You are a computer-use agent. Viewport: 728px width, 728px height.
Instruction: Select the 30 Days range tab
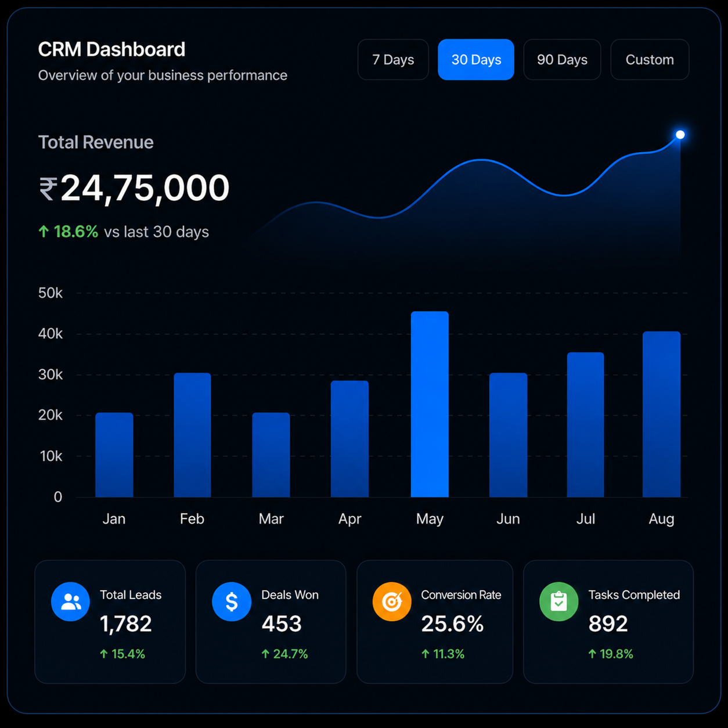tap(476, 60)
